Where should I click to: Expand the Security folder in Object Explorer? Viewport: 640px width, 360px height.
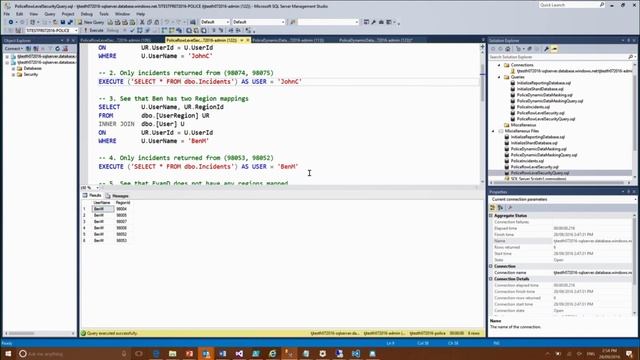(x=13, y=75)
